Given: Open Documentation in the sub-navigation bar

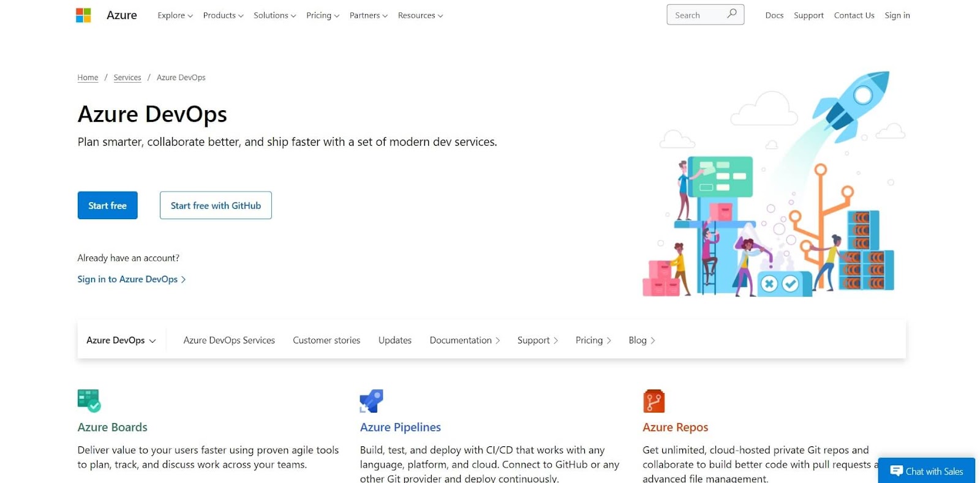Looking at the screenshot, I should 465,340.
